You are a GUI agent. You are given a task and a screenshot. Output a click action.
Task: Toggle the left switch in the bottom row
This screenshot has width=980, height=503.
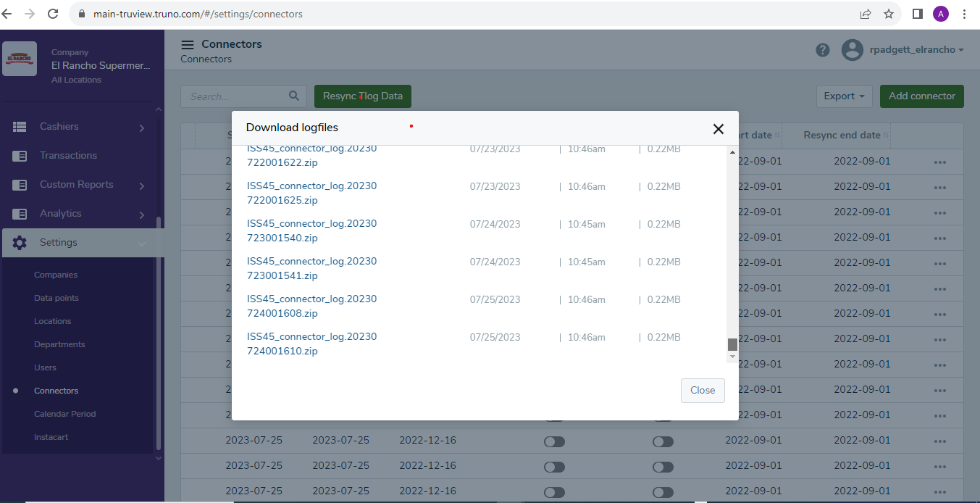coord(554,492)
